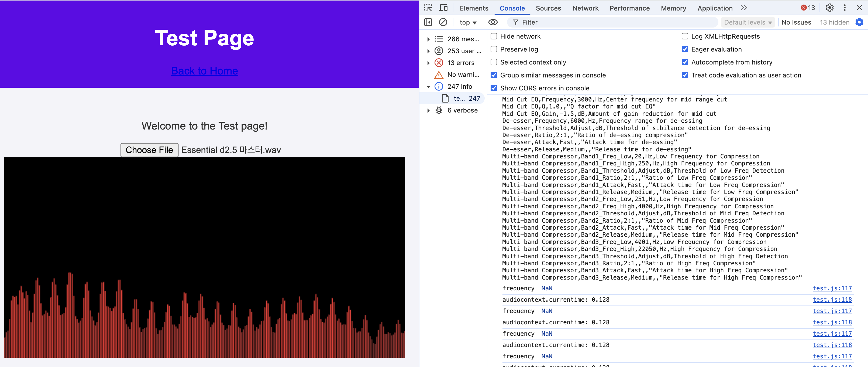
Task: Click the live expression eye icon
Action: 493,22
